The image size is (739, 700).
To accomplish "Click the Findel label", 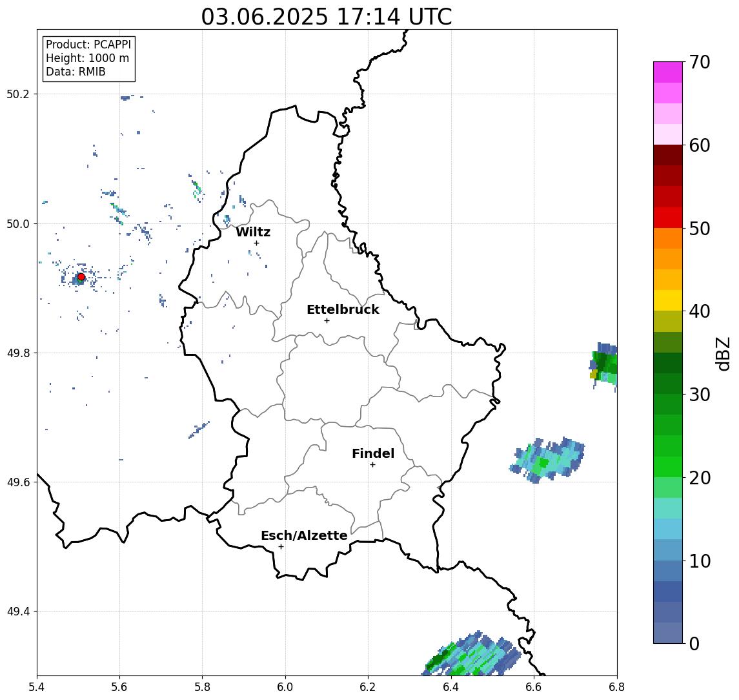I will 373,453.
